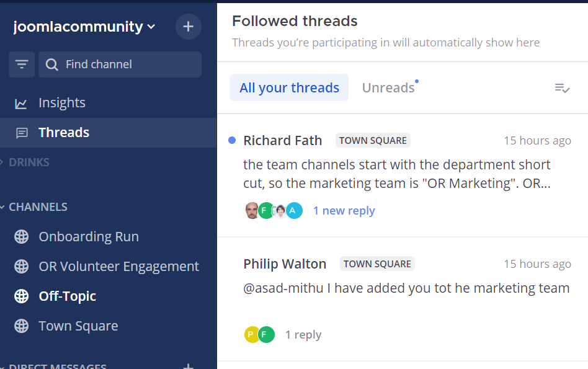This screenshot has height=369, width=588.
Task: Open the channel filter icon
Action: 22,64
